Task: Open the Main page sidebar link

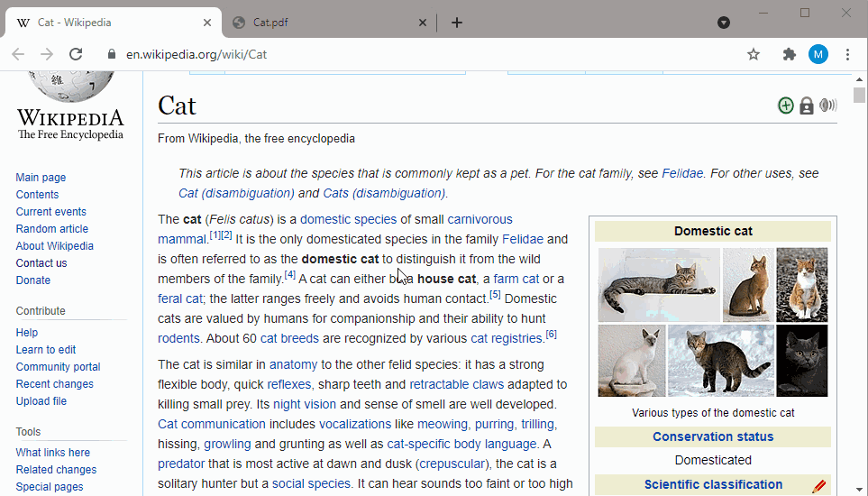Action: point(41,177)
